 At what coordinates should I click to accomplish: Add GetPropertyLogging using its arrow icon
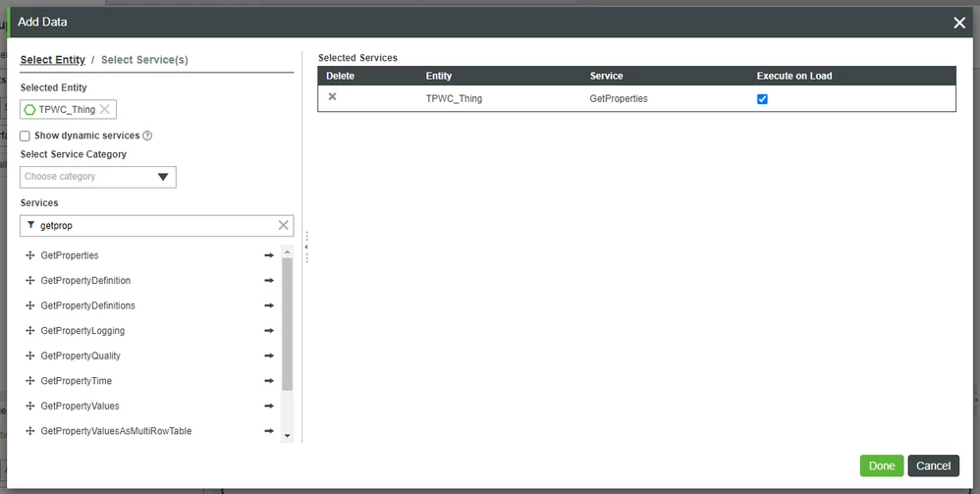pos(269,330)
